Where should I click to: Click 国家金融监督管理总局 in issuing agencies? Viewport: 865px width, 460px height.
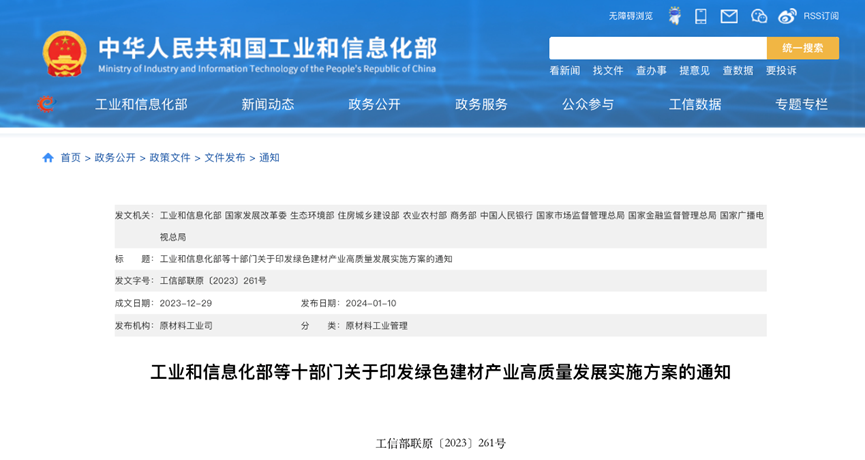click(672, 215)
